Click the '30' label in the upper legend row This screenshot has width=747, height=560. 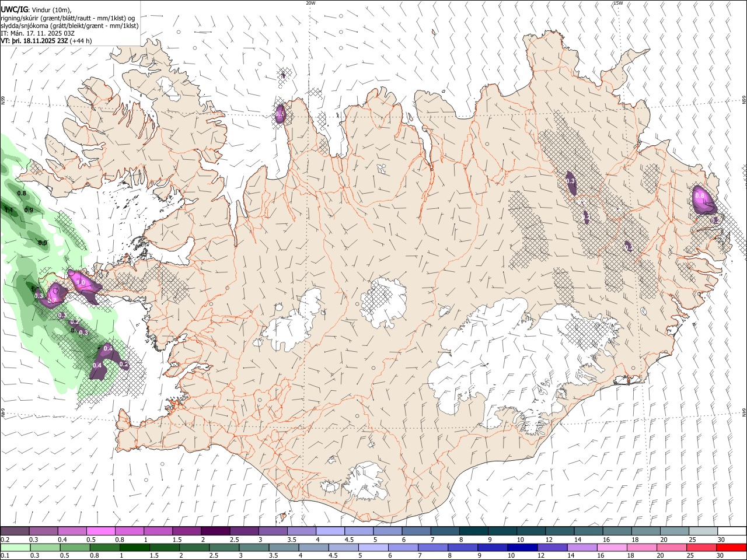coord(721,540)
